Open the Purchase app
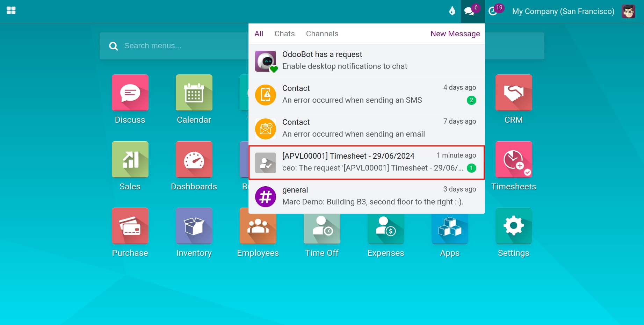 tap(130, 226)
